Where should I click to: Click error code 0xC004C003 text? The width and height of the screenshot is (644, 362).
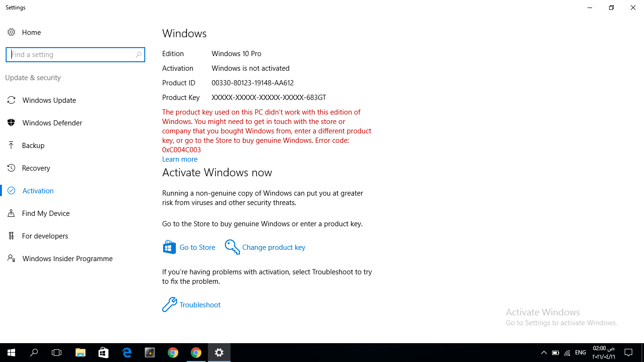click(182, 150)
